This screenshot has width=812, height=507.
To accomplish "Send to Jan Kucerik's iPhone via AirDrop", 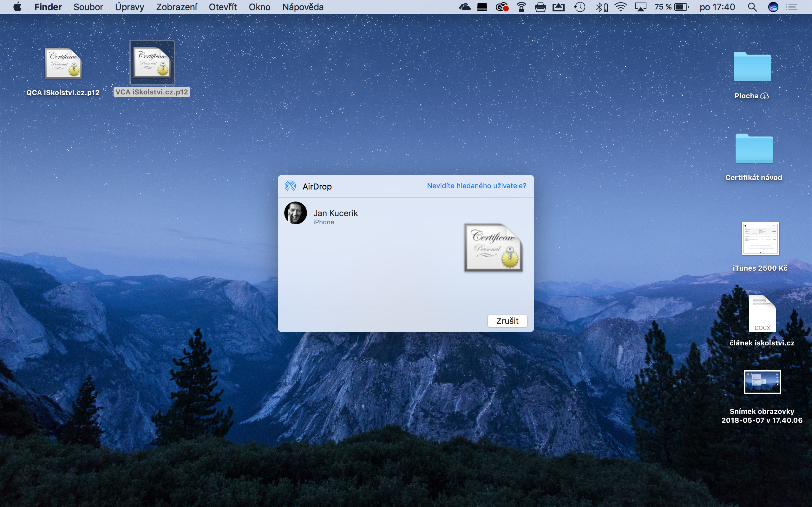I will coord(296,213).
